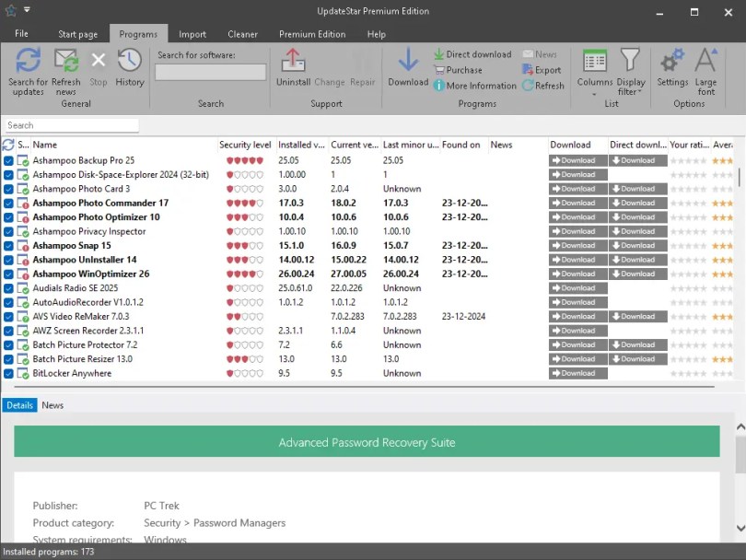Viewport: 746px width, 560px height.
Task: Open the File menu
Action: point(21,34)
